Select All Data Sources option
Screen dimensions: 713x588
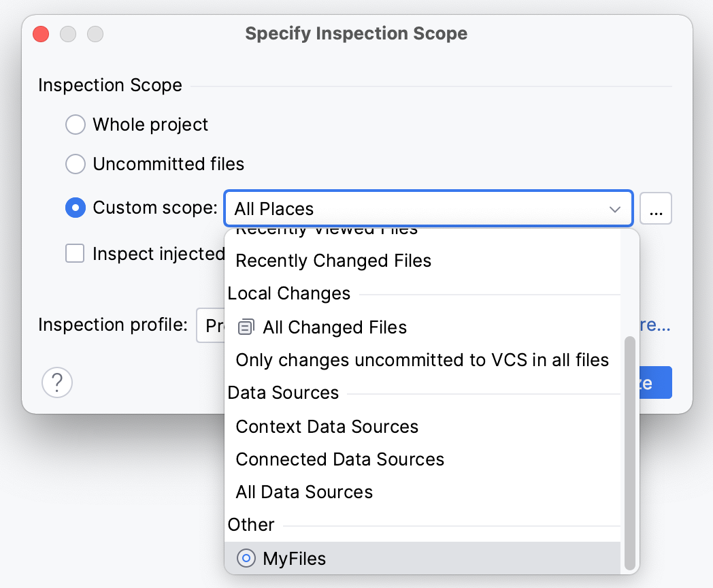click(x=303, y=492)
